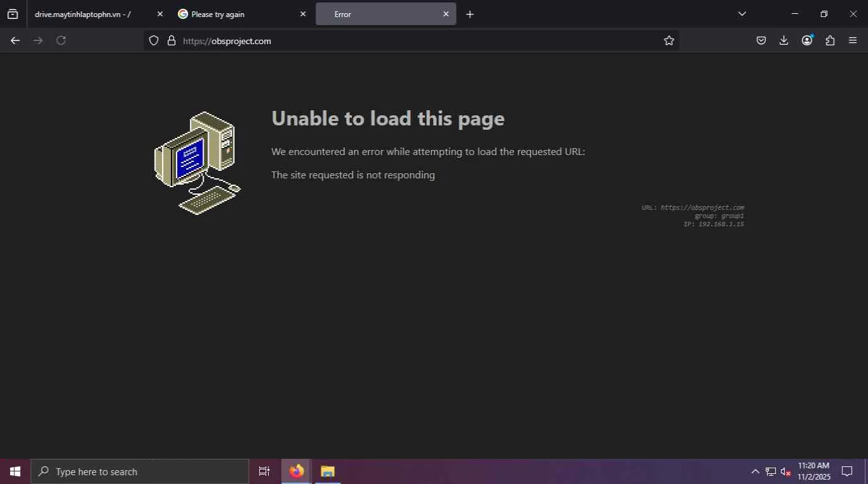Expand the list all tabs dropdown
Viewport: 868px width, 484px height.
742,14
